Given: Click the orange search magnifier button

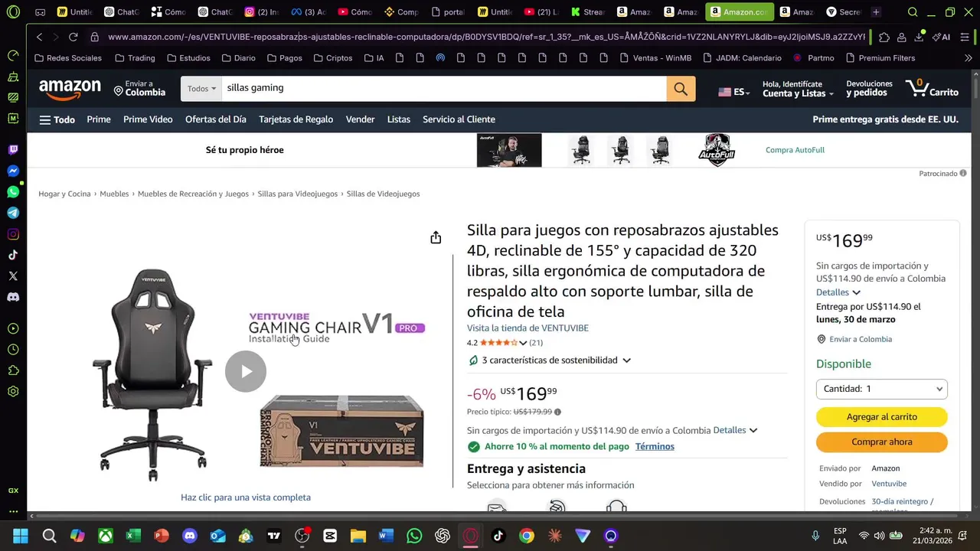Looking at the screenshot, I should coord(681,89).
